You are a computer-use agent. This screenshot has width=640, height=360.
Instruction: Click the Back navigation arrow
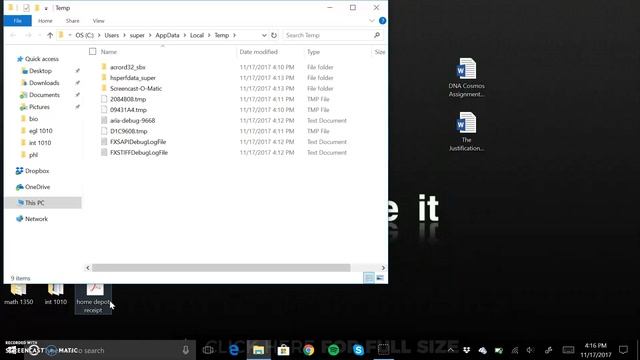13,36
